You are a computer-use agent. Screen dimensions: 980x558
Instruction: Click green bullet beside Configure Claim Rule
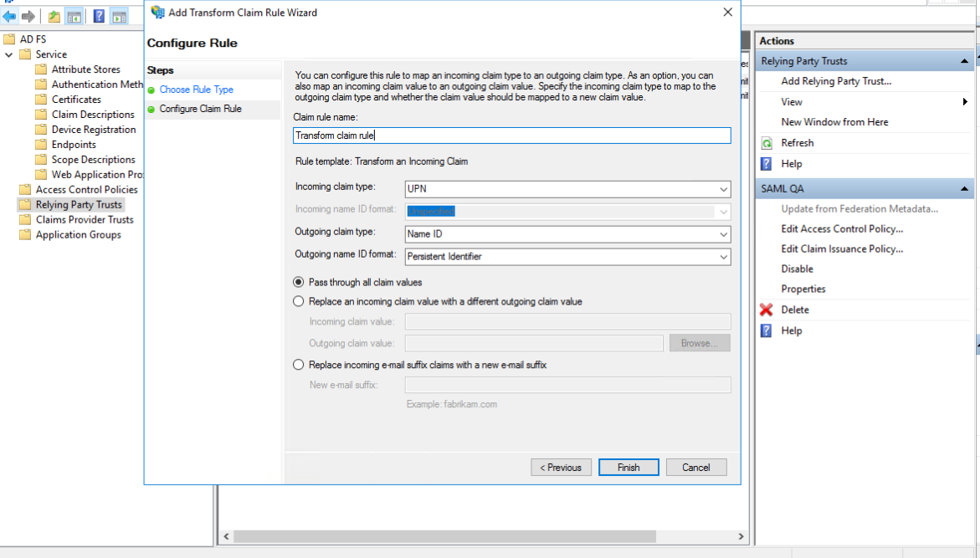pyautogui.click(x=151, y=110)
